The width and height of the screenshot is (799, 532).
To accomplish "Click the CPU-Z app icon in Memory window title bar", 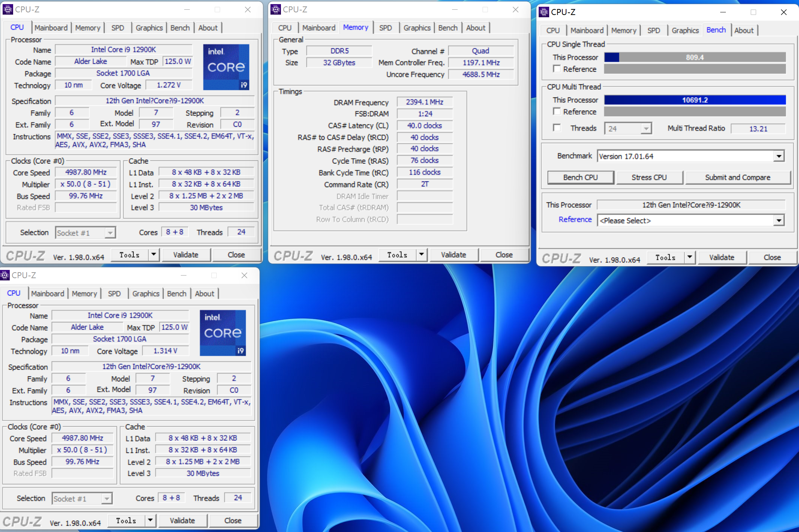I will [x=276, y=9].
